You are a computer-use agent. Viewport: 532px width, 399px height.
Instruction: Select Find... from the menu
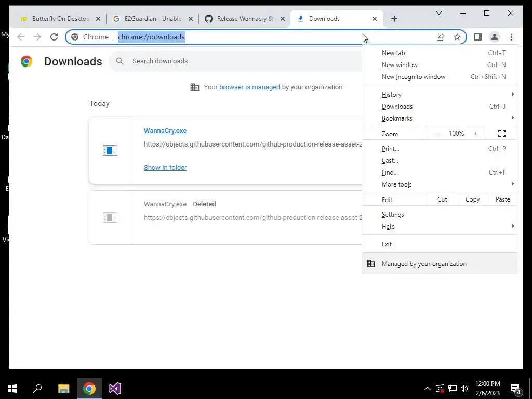point(440,172)
